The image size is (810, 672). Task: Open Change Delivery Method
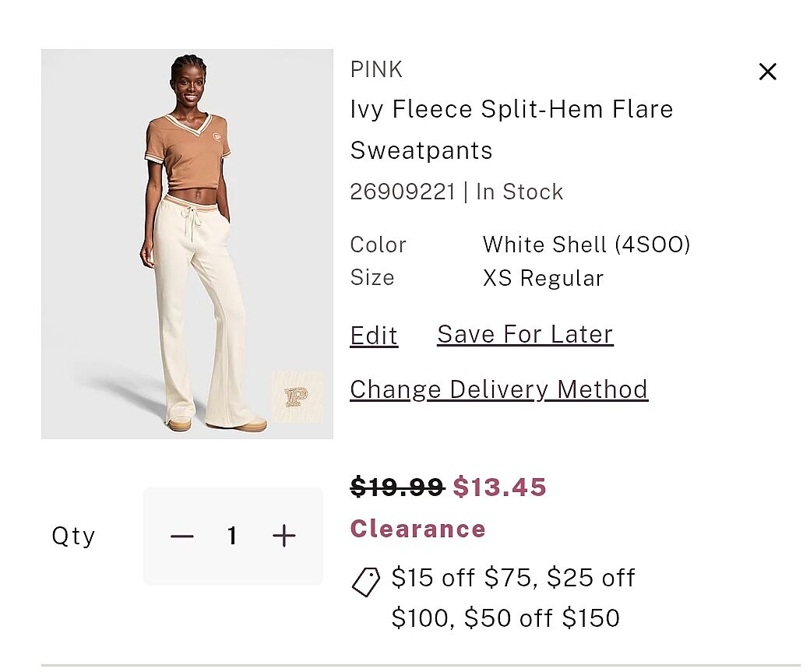coord(498,389)
